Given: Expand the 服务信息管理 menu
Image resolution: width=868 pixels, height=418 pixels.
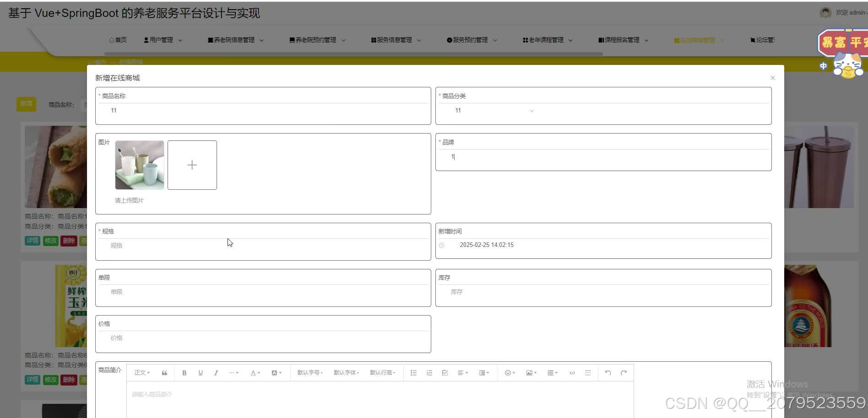Looking at the screenshot, I should pos(396,40).
